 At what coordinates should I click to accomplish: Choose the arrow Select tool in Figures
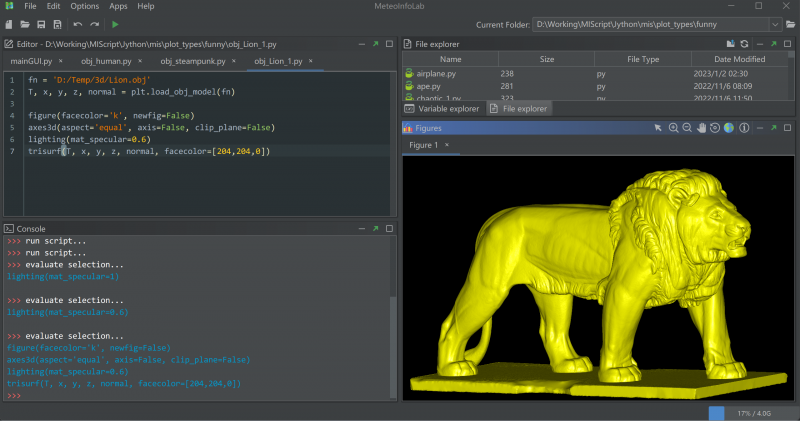click(x=658, y=128)
